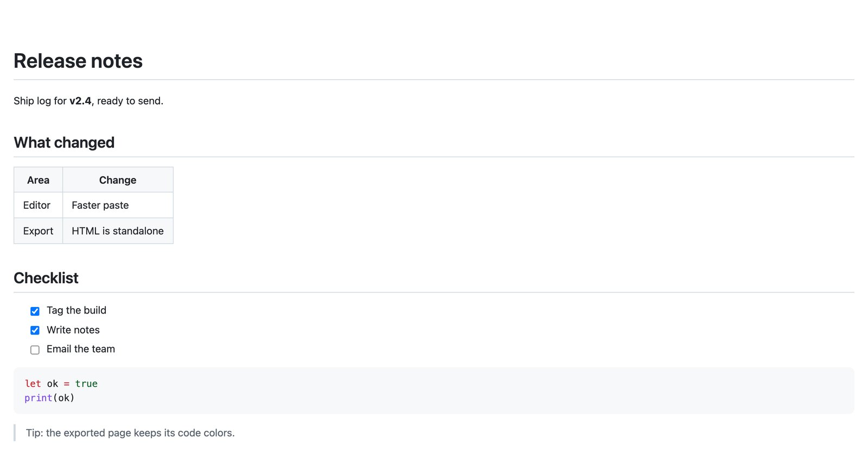This screenshot has width=868, height=454.
Task: Click the HTML is standalone cell
Action: (x=118, y=231)
